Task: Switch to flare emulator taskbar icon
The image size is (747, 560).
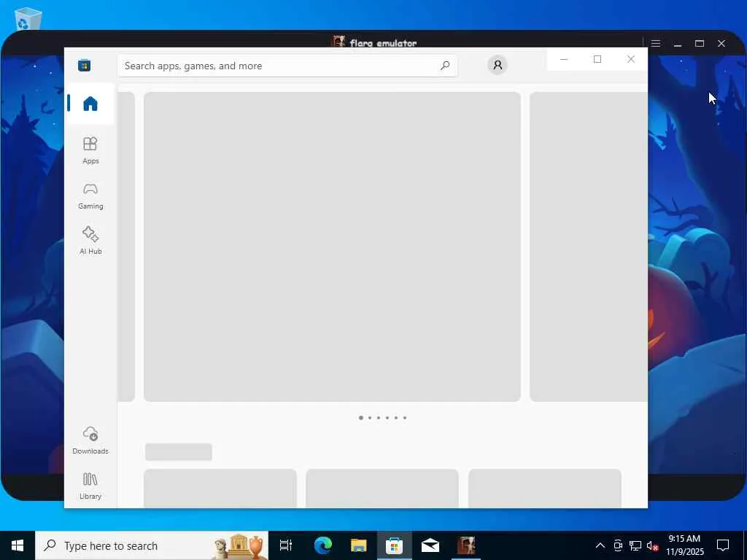Action: pyautogui.click(x=466, y=545)
